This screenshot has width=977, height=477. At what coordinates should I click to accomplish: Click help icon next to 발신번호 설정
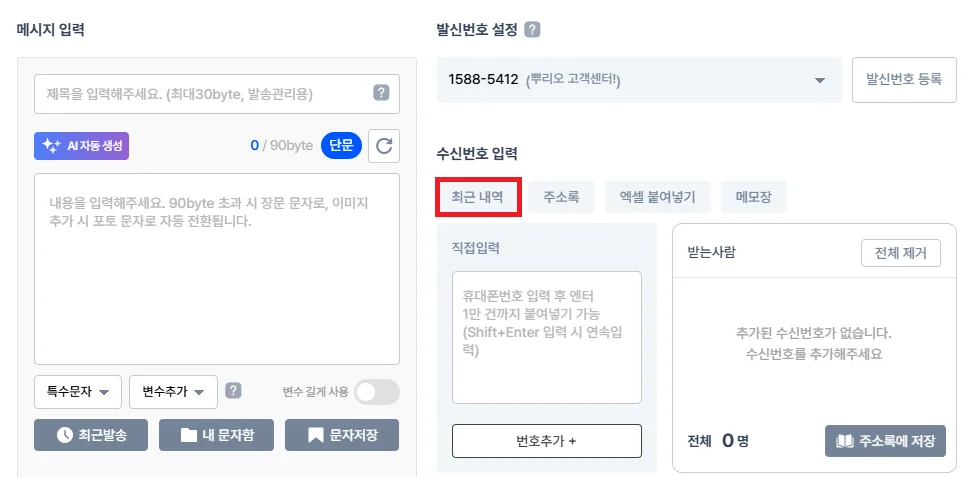point(532,30)
